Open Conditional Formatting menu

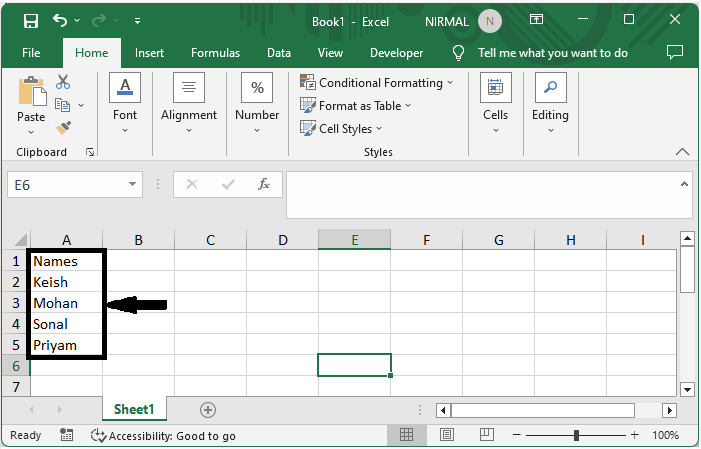tap(376, 83)
